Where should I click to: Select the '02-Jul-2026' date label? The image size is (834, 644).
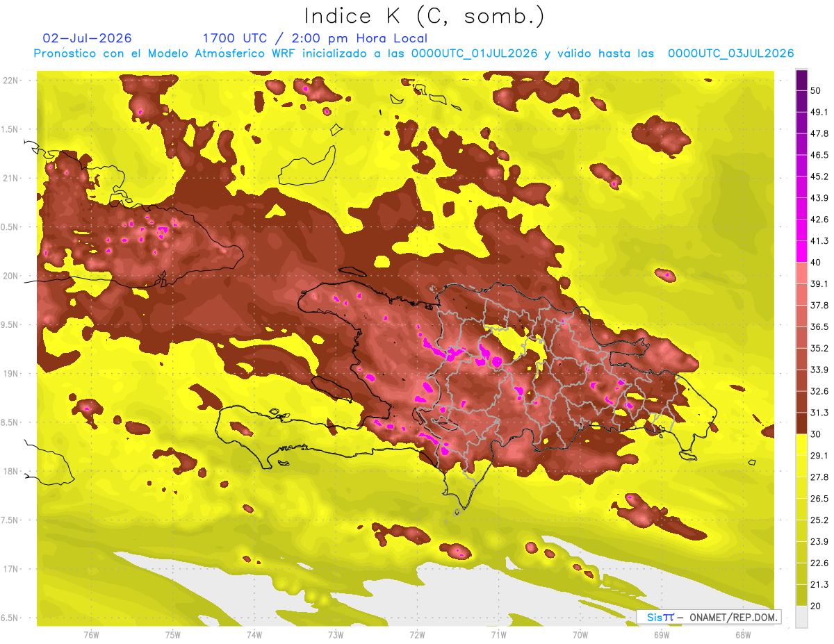87,38
